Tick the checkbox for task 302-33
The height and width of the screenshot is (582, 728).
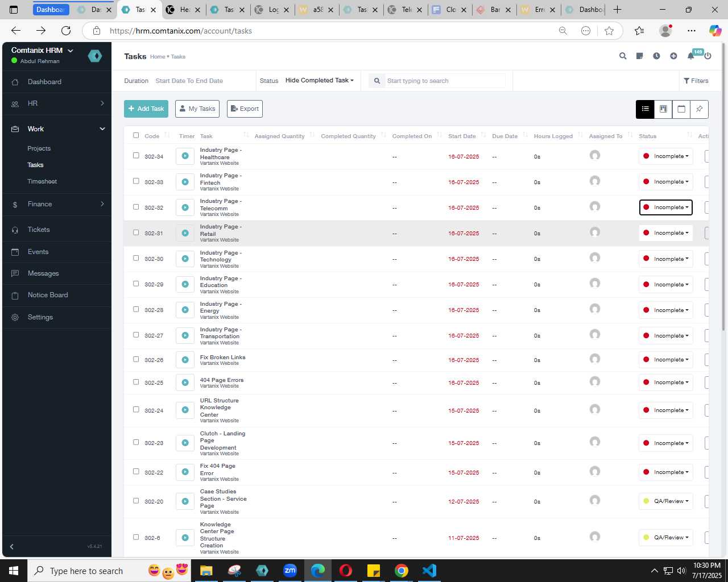pos(136,181)
